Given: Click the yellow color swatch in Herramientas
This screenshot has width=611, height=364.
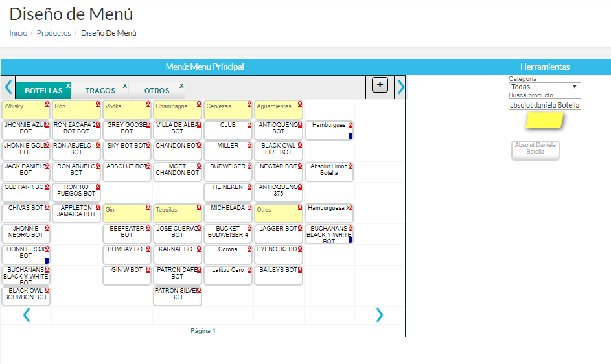Looking at the screenshot, I should (x=544, y=120).
